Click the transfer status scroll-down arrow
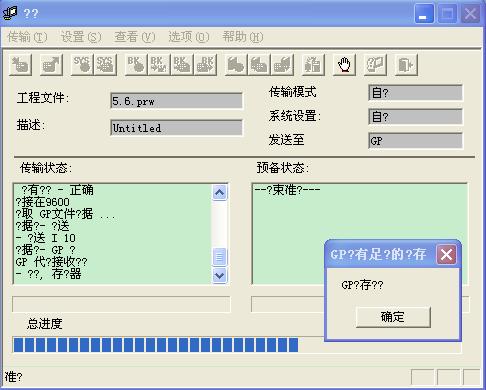 coord(219,275)
